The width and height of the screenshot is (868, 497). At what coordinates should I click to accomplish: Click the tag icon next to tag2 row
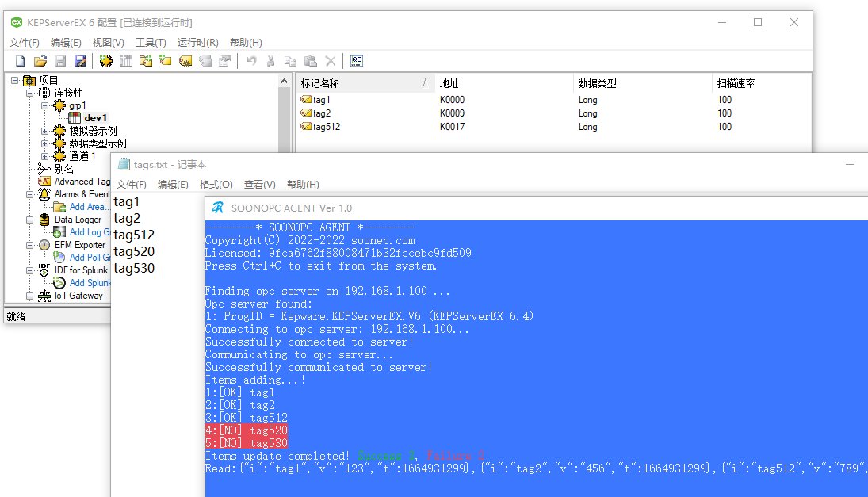[306, 113]
